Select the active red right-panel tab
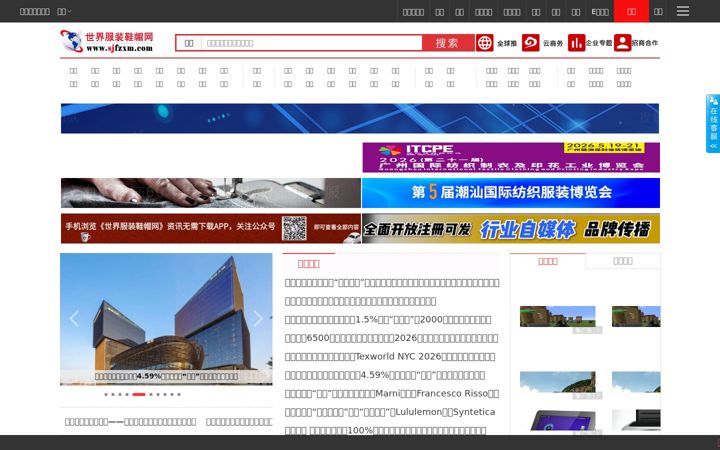720x450 pixels. tap(548, 261)
